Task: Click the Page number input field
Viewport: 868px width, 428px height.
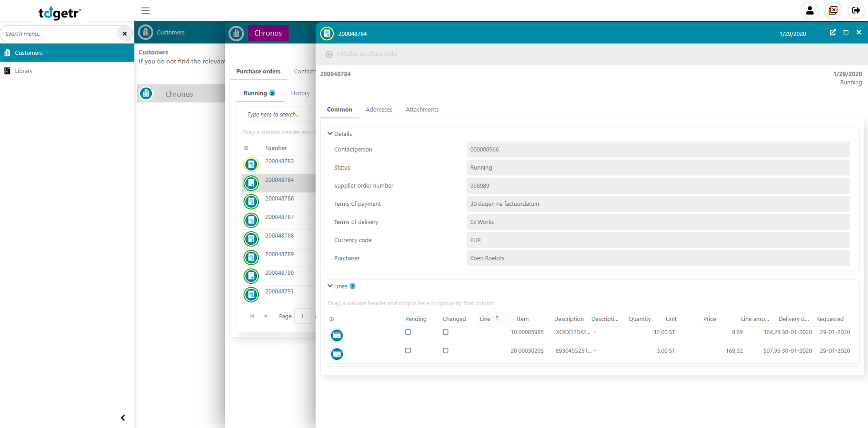Action: coord(302,316)
